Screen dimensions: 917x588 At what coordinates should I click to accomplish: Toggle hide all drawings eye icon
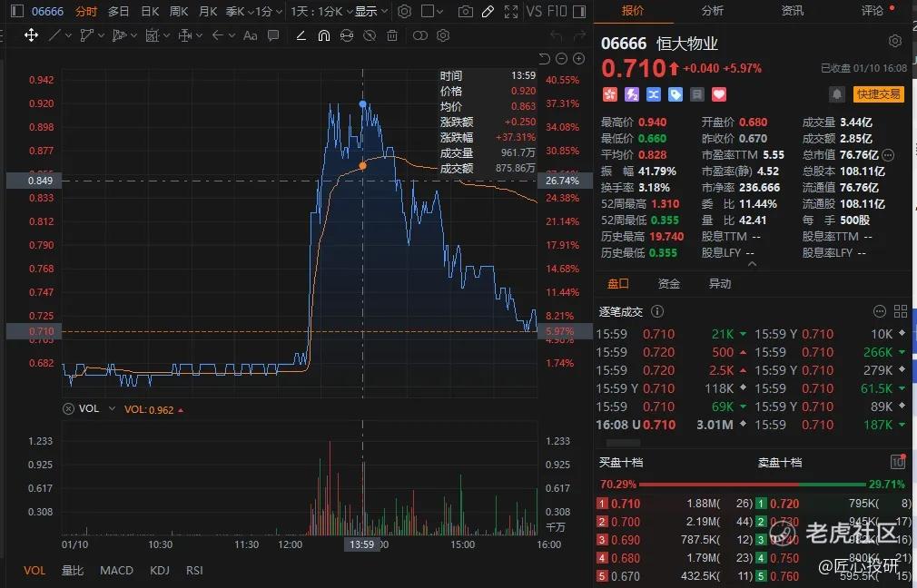point(370,35)
